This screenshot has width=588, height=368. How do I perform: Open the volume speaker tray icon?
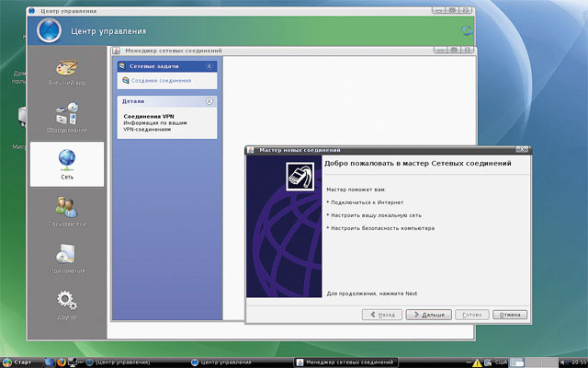[x=562, y=362]
